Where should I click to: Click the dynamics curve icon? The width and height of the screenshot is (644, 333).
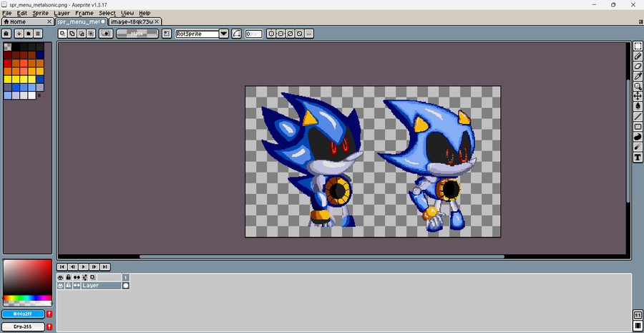point(237,34)
